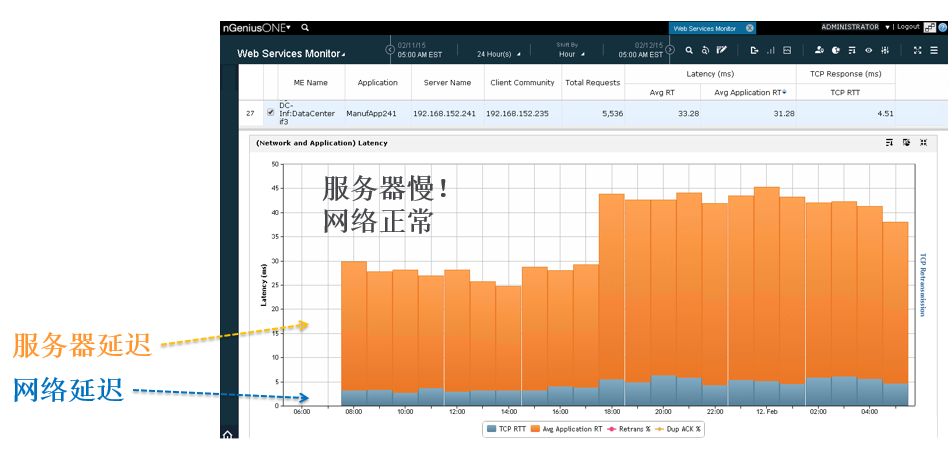Screen dimensions: 948x456
Task: Expand the Web Services Monitor title dropdown
Action: point(343,55)
